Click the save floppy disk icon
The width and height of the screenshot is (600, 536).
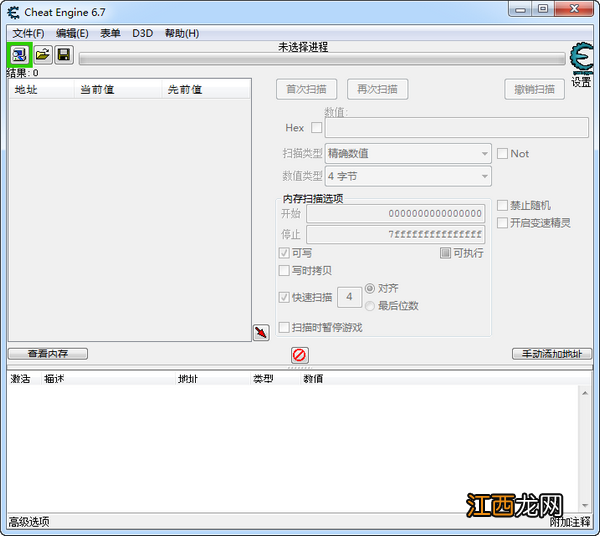(x=64, y=55)
